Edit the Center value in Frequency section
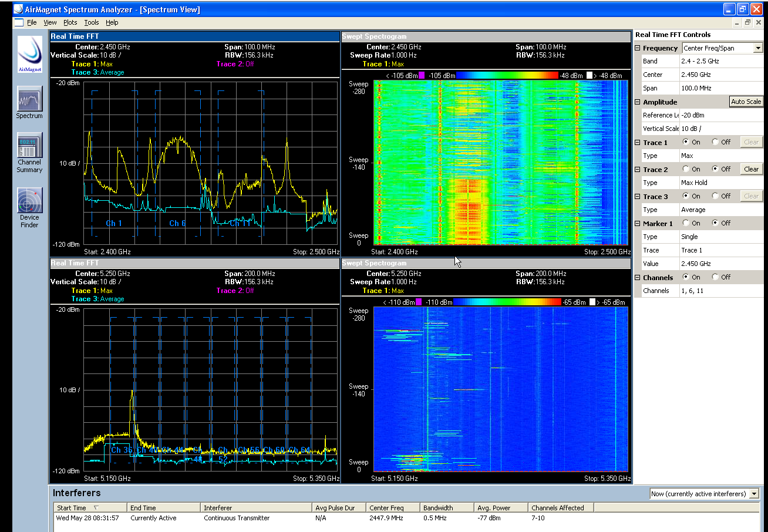 coord(721,75)
